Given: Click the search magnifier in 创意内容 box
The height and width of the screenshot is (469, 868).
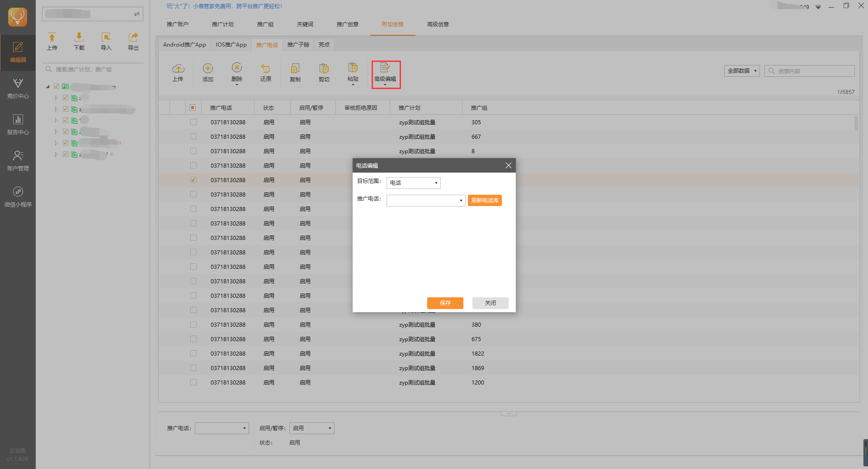Looking at the screenshot, I should click(x=772, y=71).
